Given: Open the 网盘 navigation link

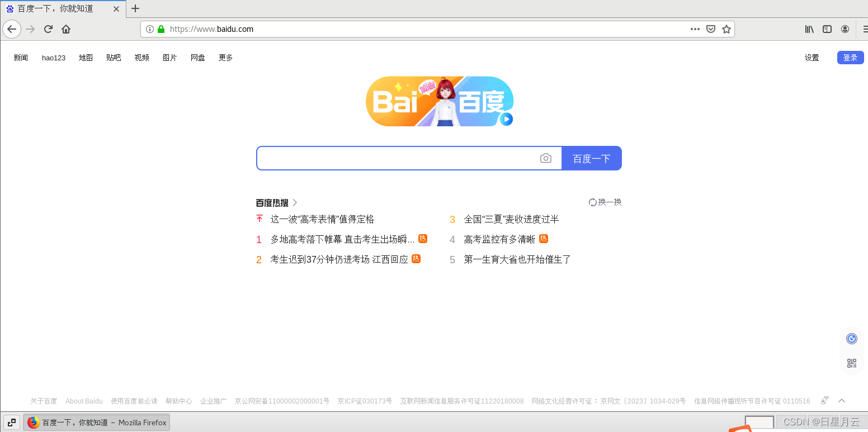Looking at the screenshot, I should point(197,58).
